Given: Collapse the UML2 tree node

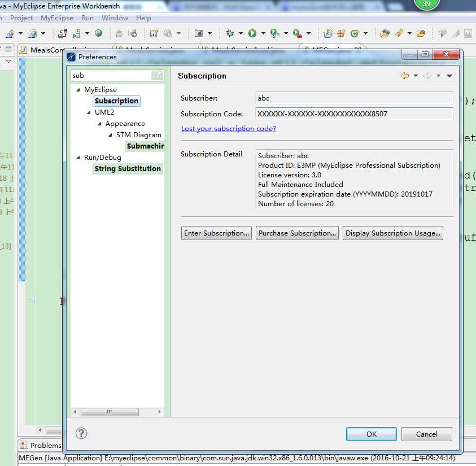Looking at the screenshot, I should tap(89, 112).
